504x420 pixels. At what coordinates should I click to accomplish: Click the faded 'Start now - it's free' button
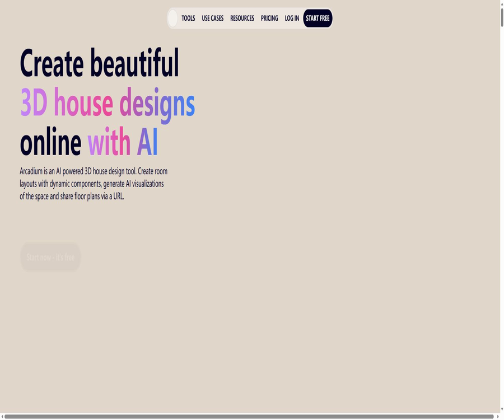point(50,258)
